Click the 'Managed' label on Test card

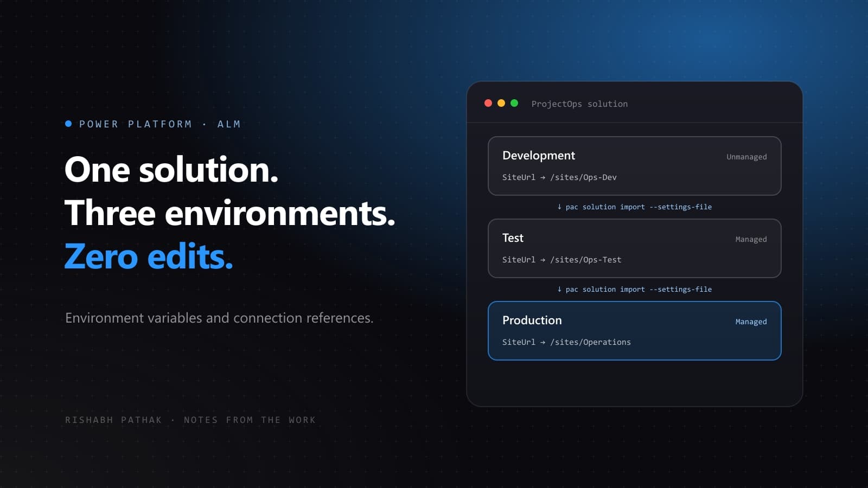(x=751, y=239)
